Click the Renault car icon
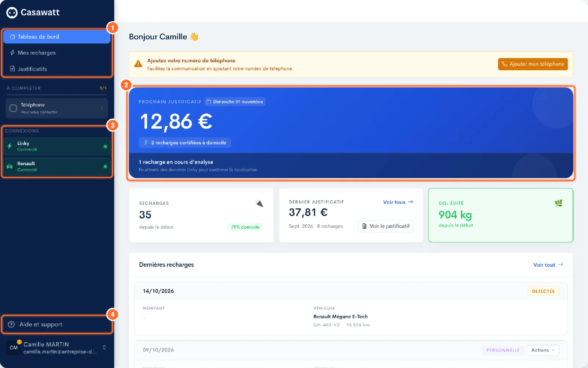Viewport: 588px width, 368px height. 10,166
